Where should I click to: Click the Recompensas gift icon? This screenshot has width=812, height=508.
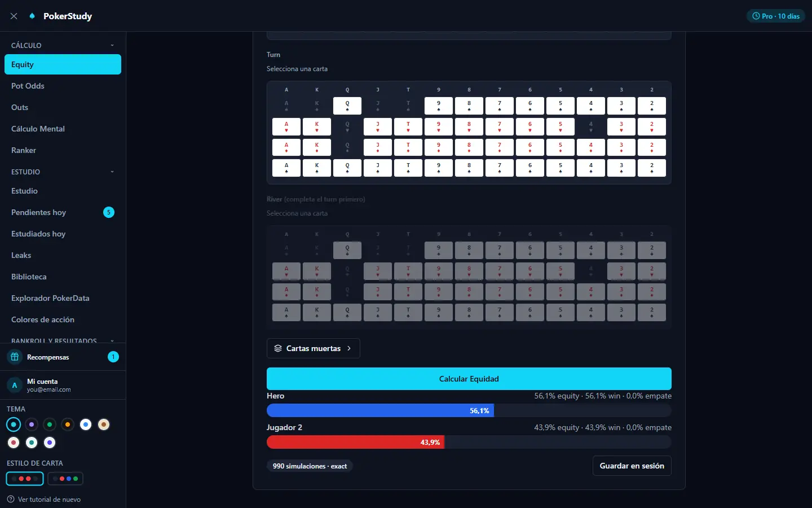coord(15,357)
